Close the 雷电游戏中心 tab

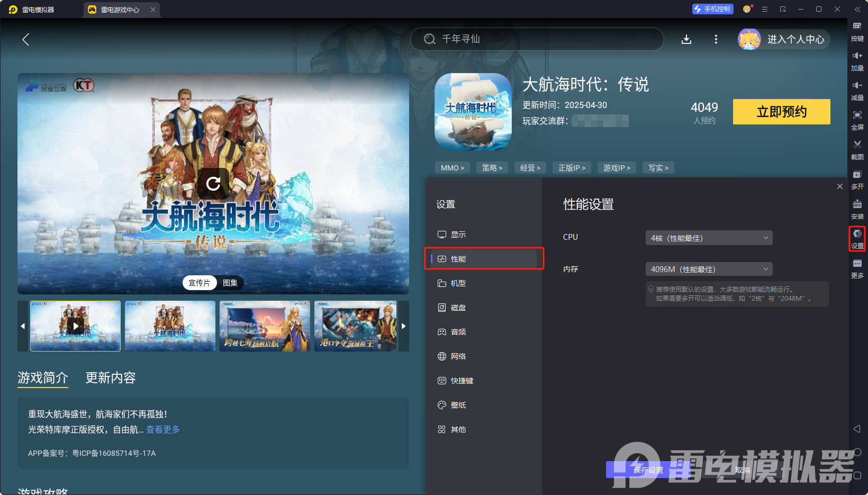coord(153,10)
